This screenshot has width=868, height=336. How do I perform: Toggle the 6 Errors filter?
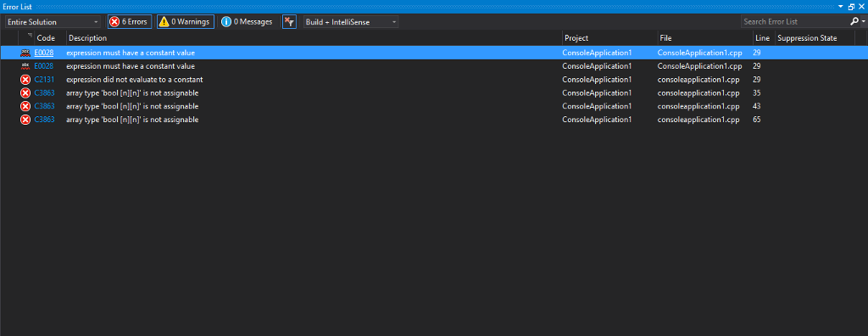tap(130, 21)
